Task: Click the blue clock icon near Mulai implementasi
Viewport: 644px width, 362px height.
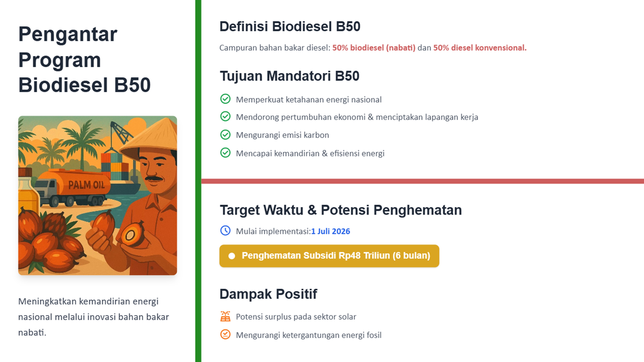Action: (x=225, y=231)
